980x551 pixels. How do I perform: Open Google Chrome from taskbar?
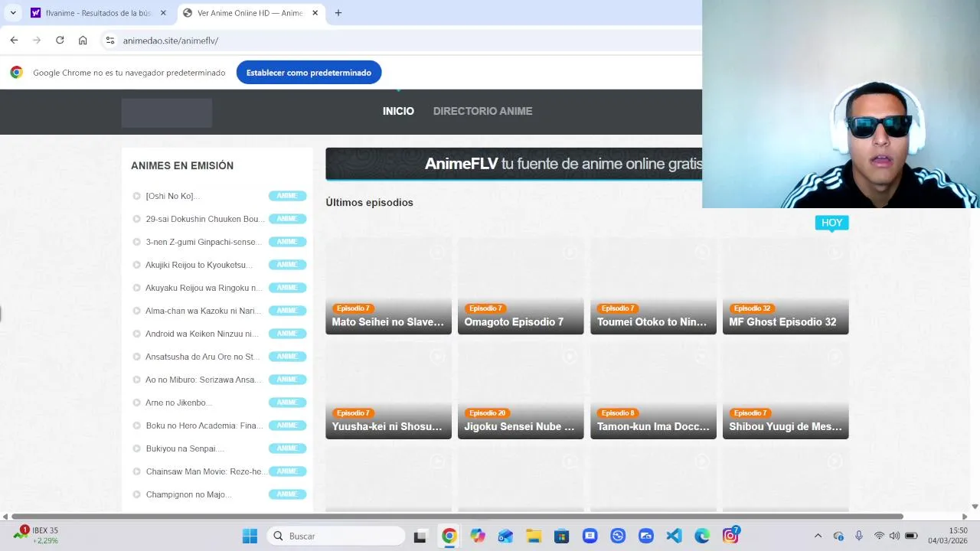(449, 536)
